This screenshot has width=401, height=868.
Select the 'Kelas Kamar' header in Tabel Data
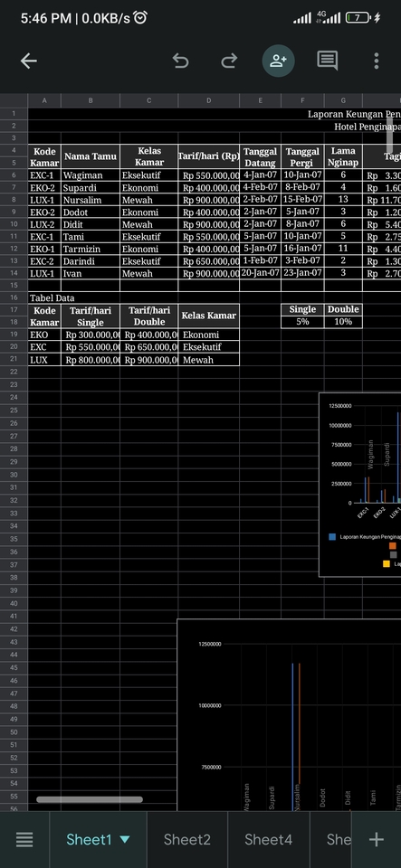pos(209,316)
